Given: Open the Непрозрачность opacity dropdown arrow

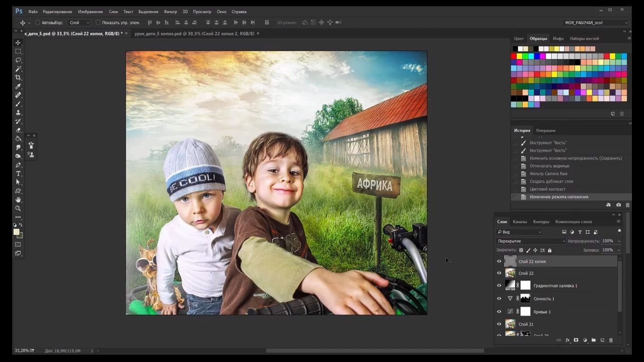Looking at the screenshot, I should [618, 241].
